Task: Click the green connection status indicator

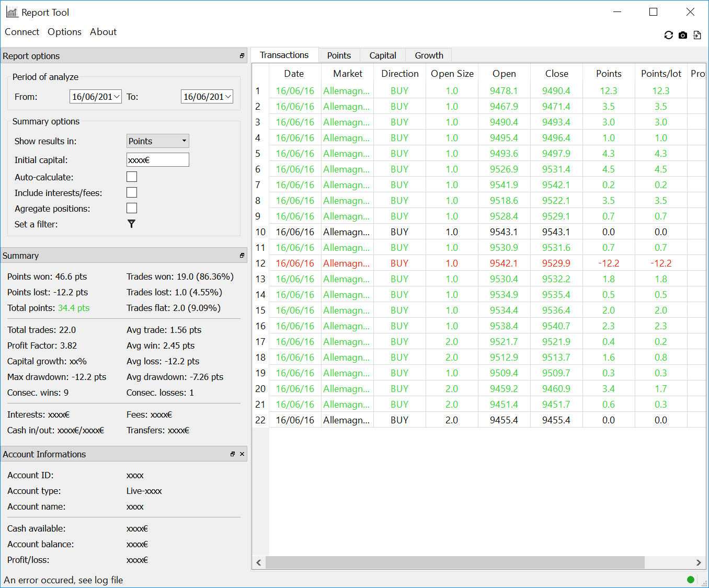Action: pos(690,579)
